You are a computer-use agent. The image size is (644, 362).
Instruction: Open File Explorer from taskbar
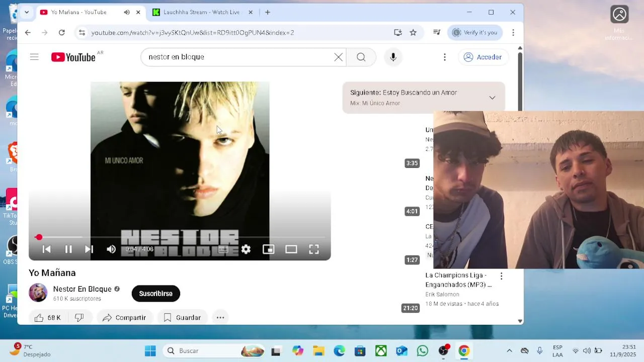[x=318, y=351]
